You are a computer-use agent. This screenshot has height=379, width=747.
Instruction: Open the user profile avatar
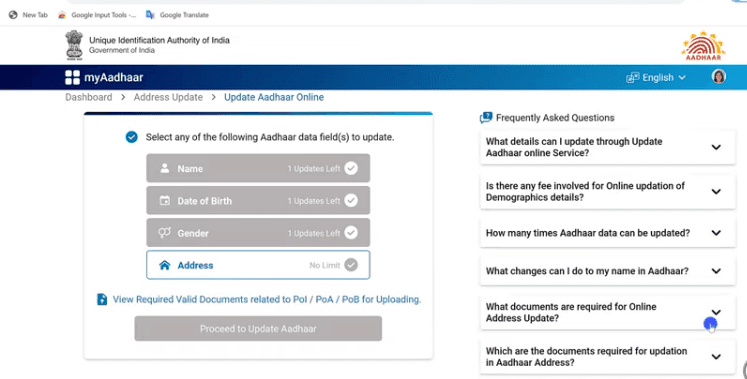pos(718,77)
